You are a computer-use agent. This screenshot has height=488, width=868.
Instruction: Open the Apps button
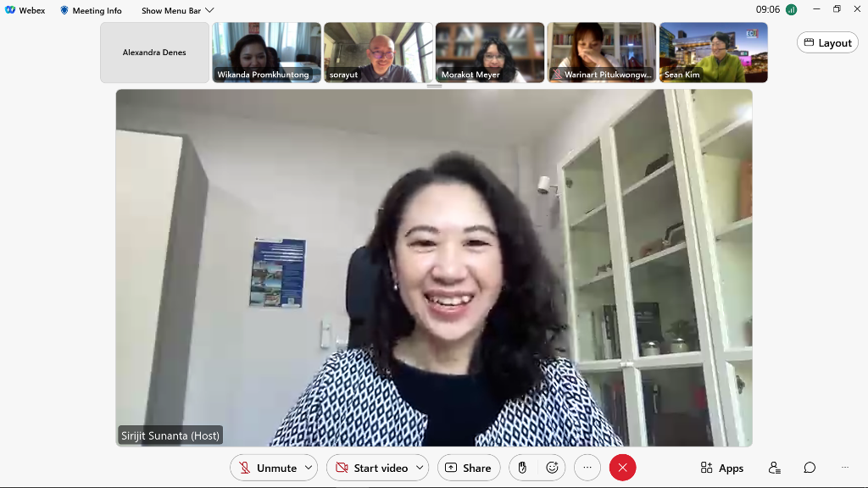(721, 468)
